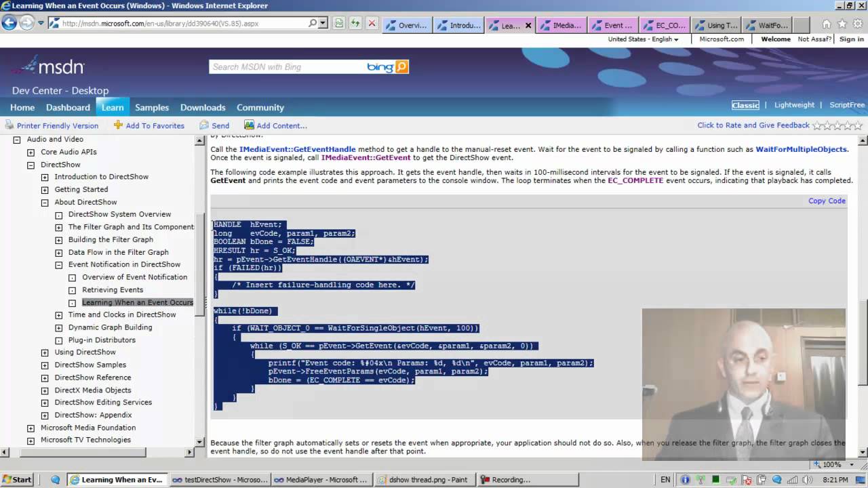Screen dimensions: 868x488
Task: Click the main page vertical scrollbar thumb
Action: (863, 342)
